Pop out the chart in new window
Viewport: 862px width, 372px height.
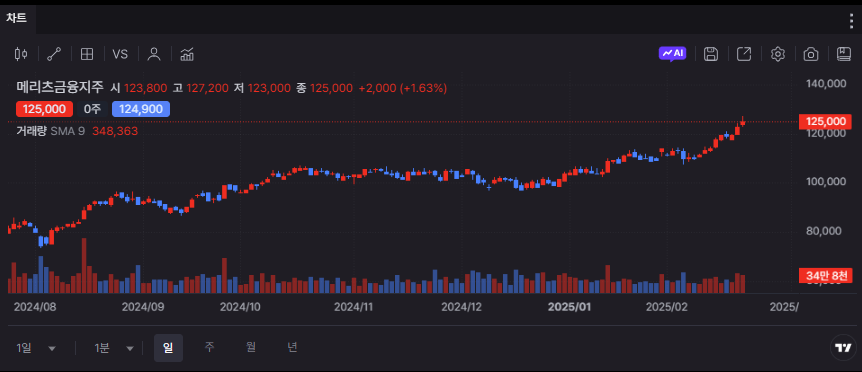744,54
